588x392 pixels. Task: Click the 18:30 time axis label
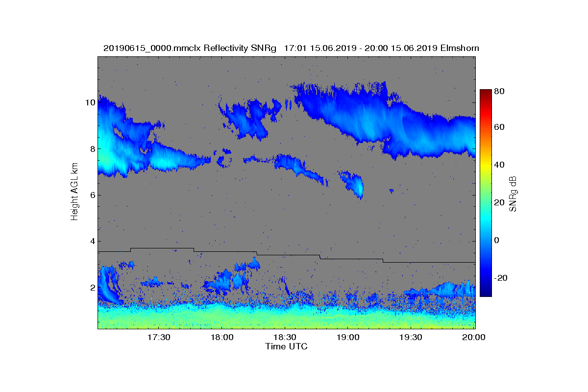(285, 337)
